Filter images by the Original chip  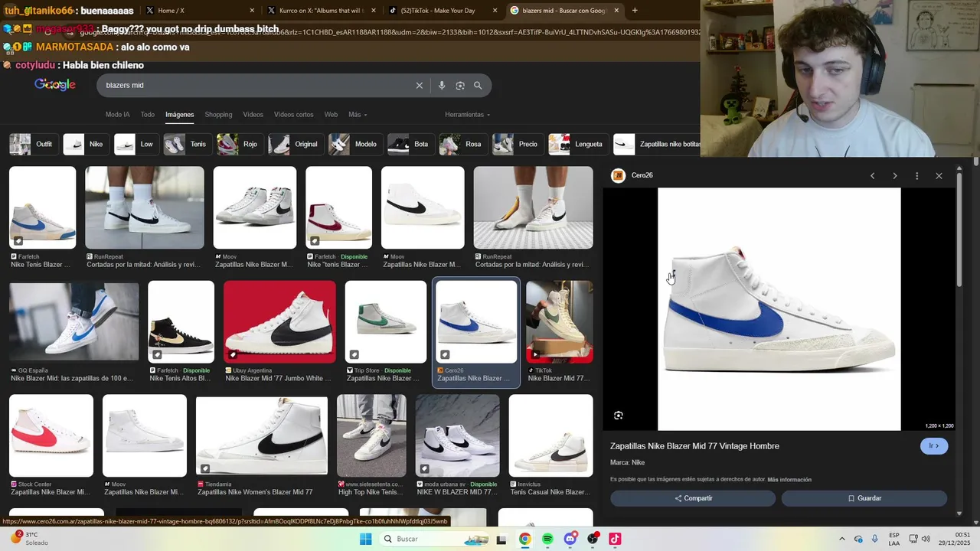296,144
